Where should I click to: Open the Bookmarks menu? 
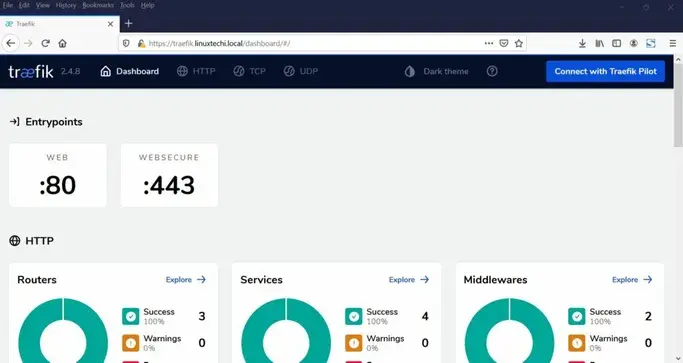[x=98, y=5]
